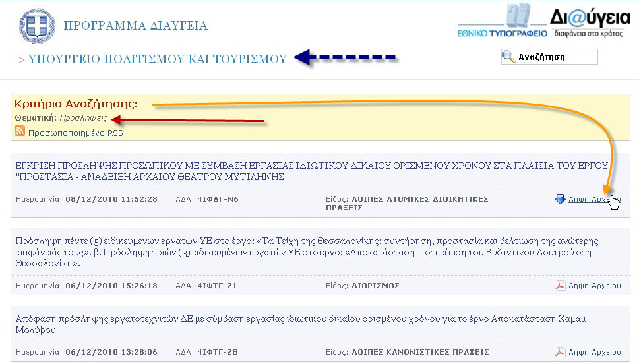Click the date 06/12/2010 15:26:18
This screenshot has height=364, width=639.
click(x=111, y=286)
